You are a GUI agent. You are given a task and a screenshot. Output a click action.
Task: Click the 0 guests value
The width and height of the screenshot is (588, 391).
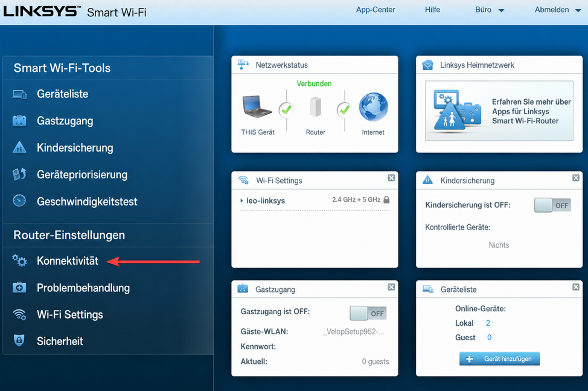[375, 362]
